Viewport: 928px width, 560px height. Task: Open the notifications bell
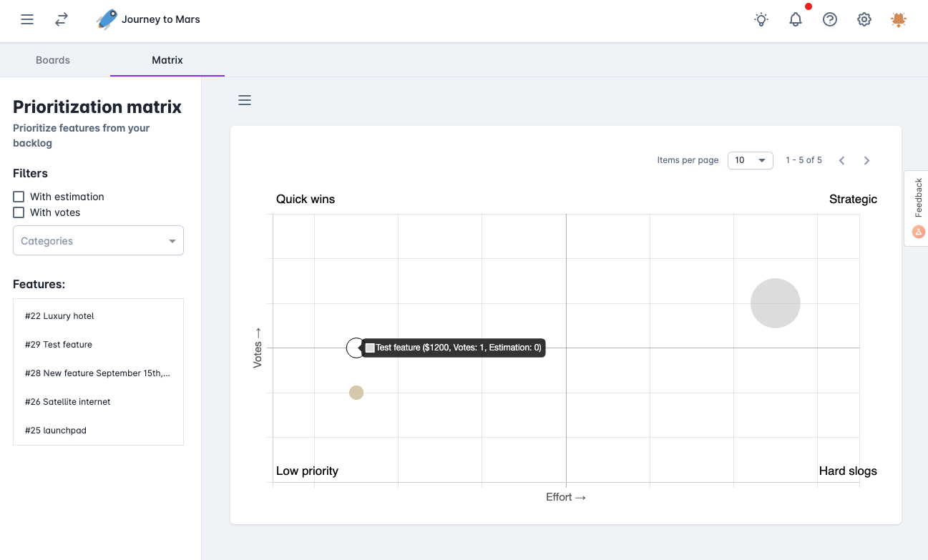pyautogui.click(x=796, y=19)
